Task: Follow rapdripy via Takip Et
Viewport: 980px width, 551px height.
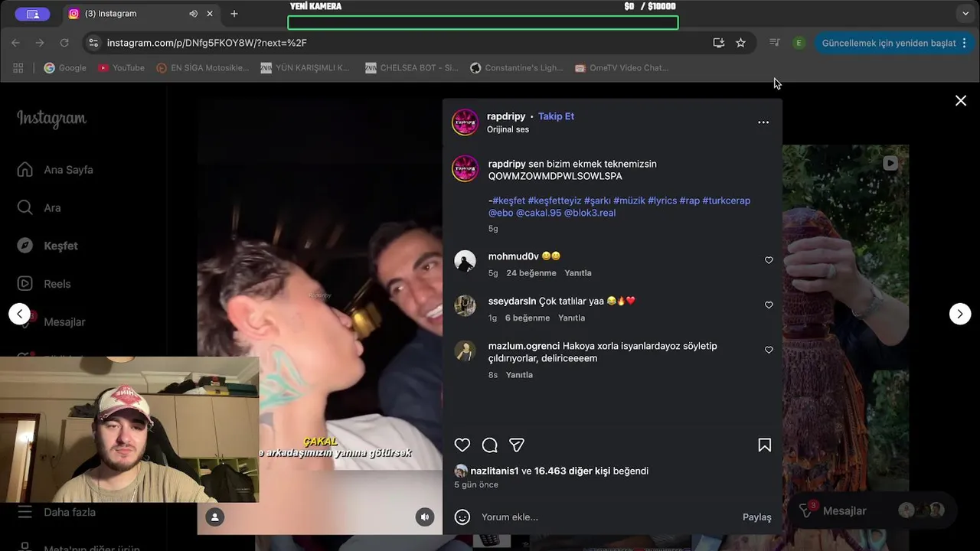Action: 556,116
